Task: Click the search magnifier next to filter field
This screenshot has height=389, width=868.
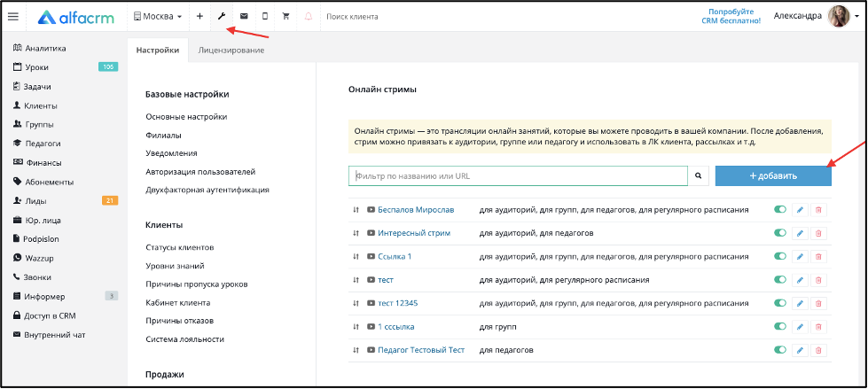Action: click(699, 176)
